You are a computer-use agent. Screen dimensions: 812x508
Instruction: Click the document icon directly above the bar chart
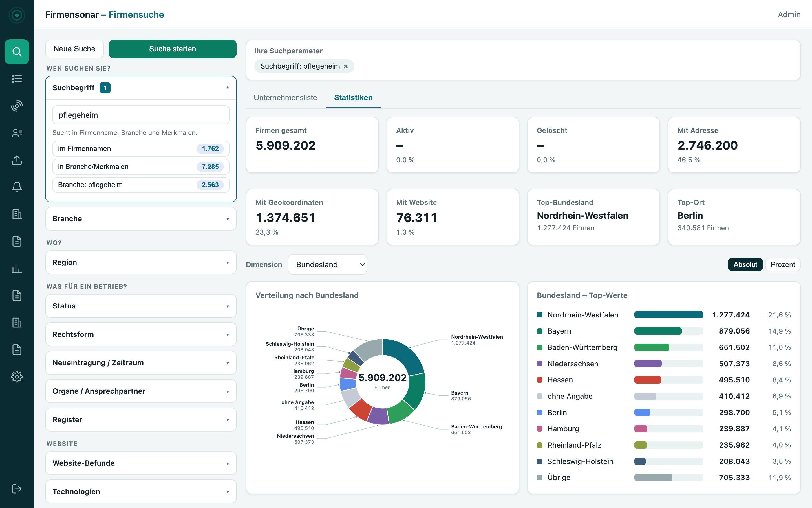tap(17, 241)
